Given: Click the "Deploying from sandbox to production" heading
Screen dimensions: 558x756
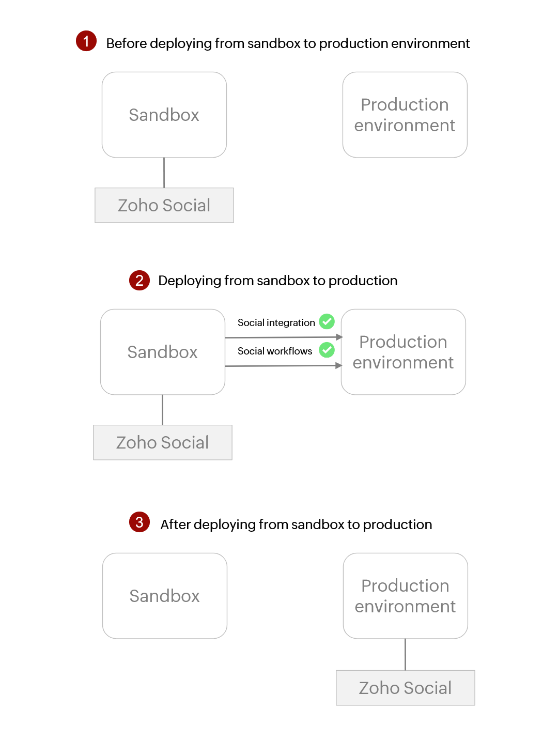Looking at the screenshot, I should point(278,281).
